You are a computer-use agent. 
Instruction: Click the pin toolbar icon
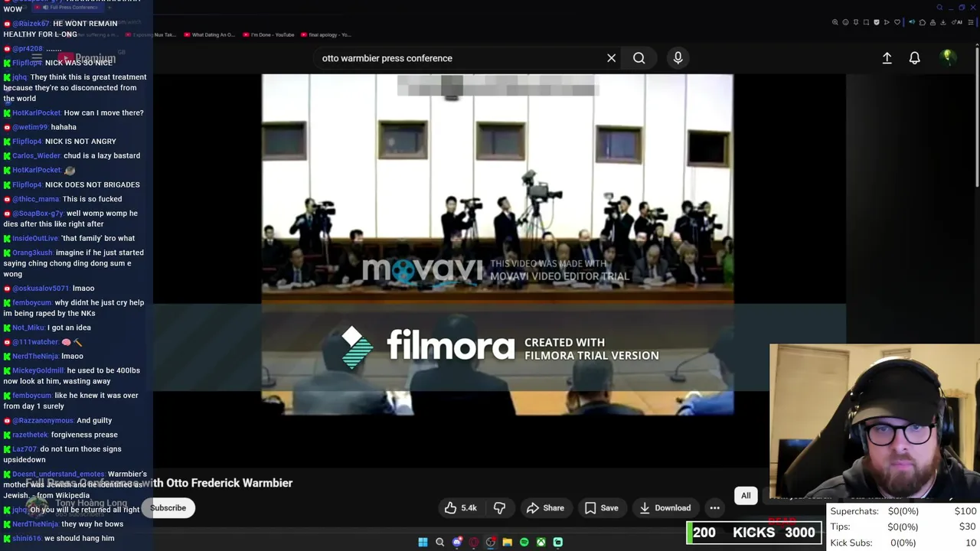(856, 22)
